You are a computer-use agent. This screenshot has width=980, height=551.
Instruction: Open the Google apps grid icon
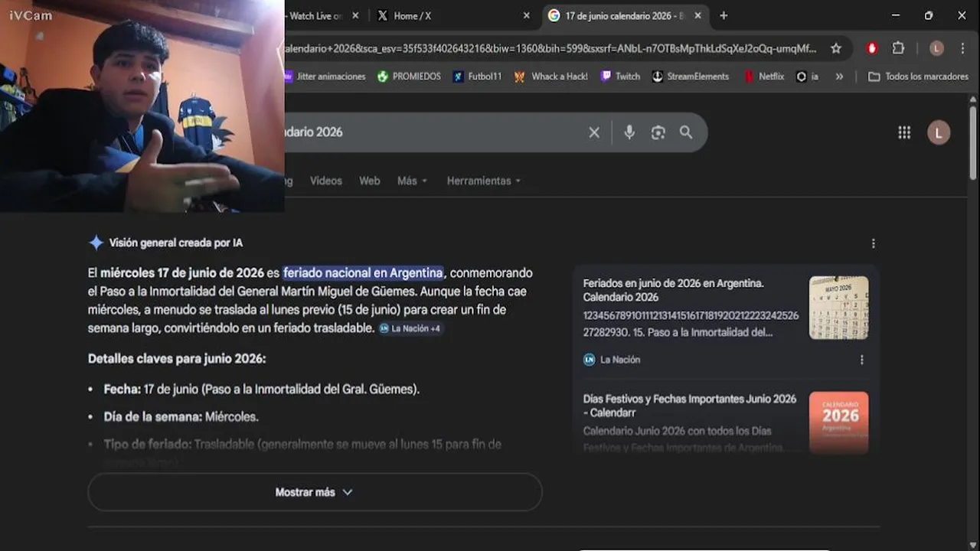coord(904,132)
